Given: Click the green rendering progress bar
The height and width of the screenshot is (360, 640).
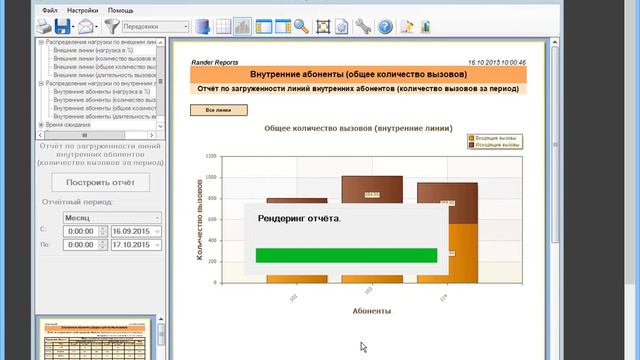Looking at the screenshot, I should [x=346, y=255].
